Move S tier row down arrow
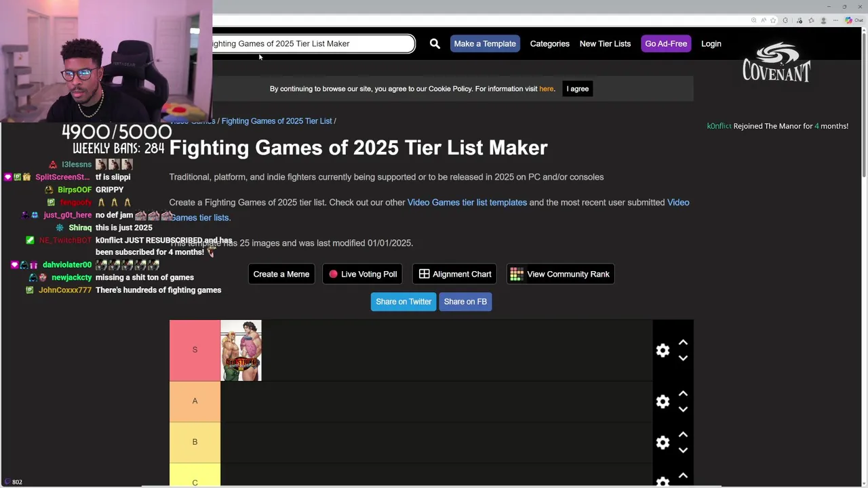Screen dimensions: 868x488 pyautogui.click(x=683, y=358)
